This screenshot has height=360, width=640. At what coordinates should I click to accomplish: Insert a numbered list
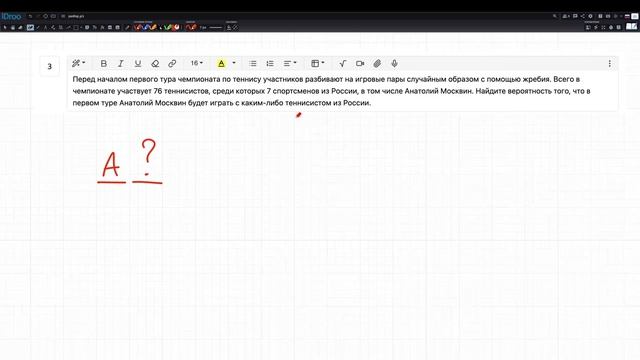click(x=270, y=63)
